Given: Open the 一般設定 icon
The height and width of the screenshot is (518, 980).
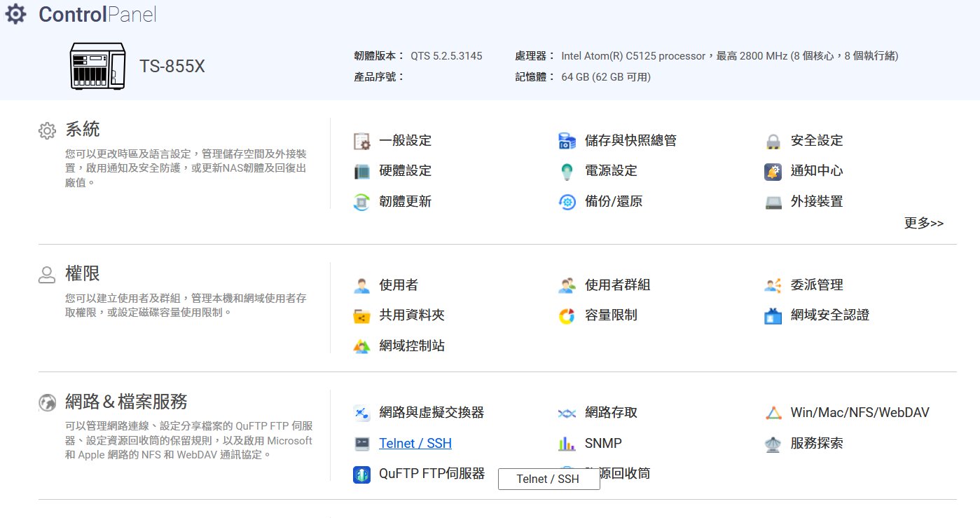Looking at the screenshot, I should [361, 141].
